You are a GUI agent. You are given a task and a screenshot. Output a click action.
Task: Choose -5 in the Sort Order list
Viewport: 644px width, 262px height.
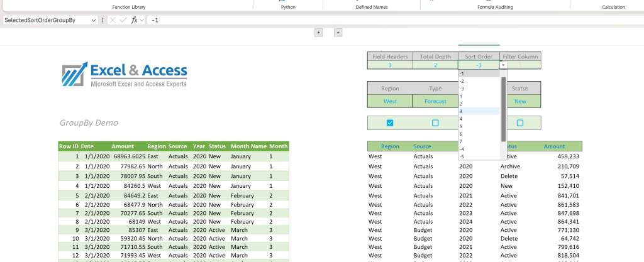(479, 156)
